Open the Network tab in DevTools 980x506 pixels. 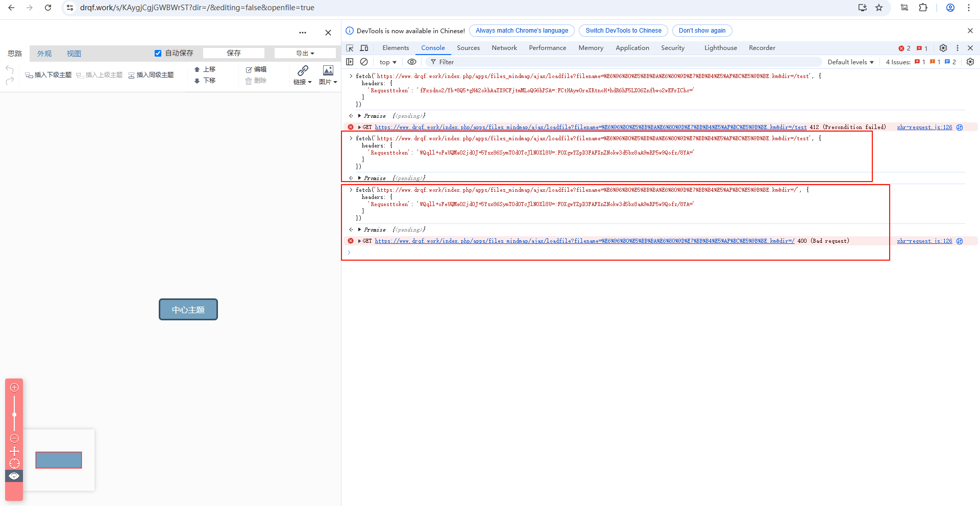(504, 48)
